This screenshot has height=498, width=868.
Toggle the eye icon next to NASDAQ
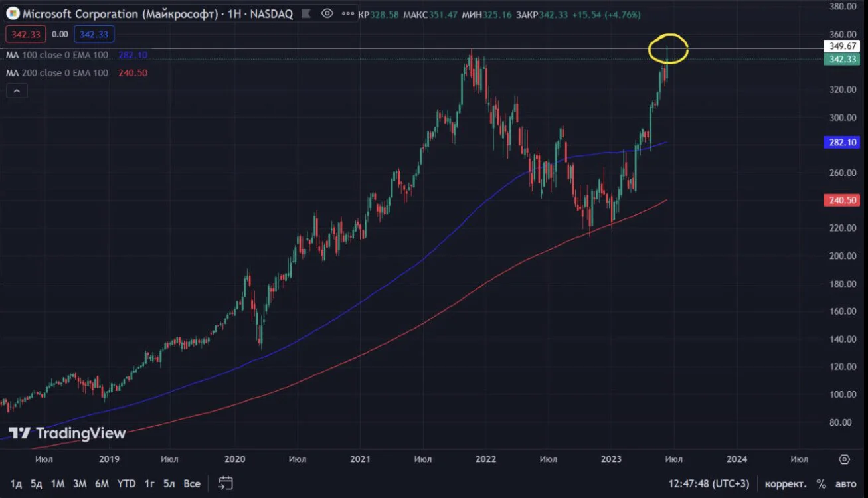pos(327,13)
